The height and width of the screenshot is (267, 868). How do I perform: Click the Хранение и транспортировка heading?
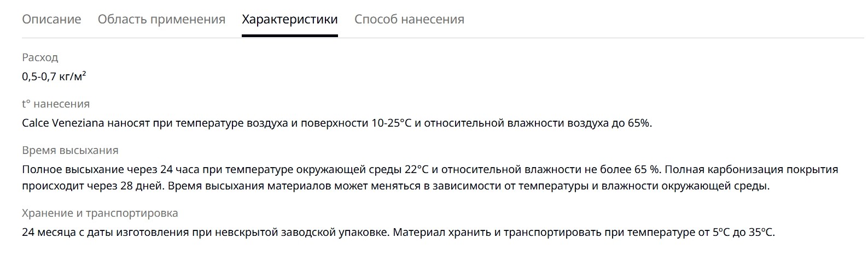[x=100, y=213]
